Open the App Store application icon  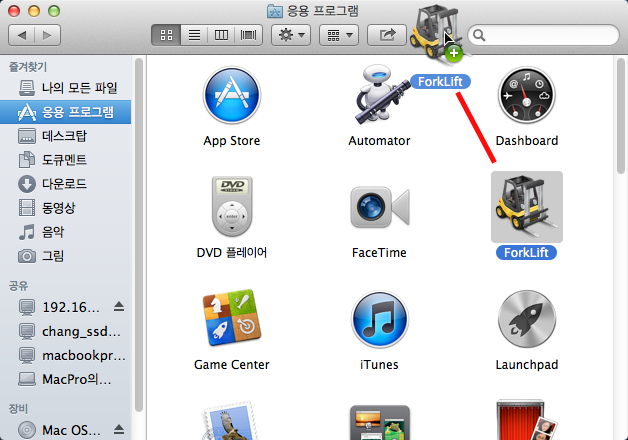[232, 95]
